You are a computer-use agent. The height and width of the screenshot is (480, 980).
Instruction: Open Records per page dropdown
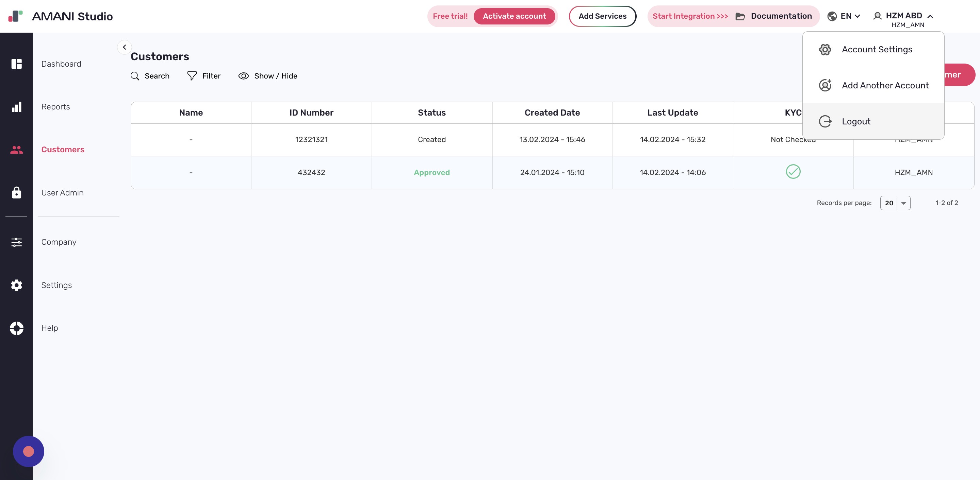click(895, 203)
